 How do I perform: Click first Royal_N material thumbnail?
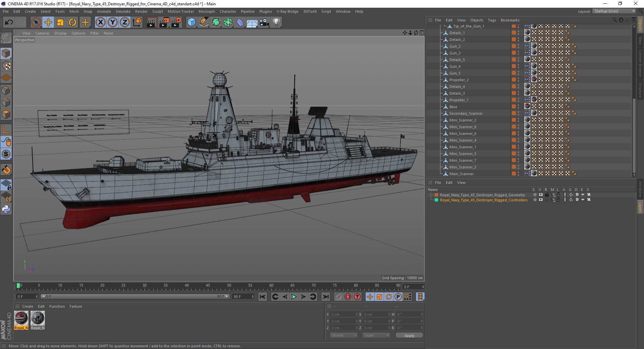(21, 320)
